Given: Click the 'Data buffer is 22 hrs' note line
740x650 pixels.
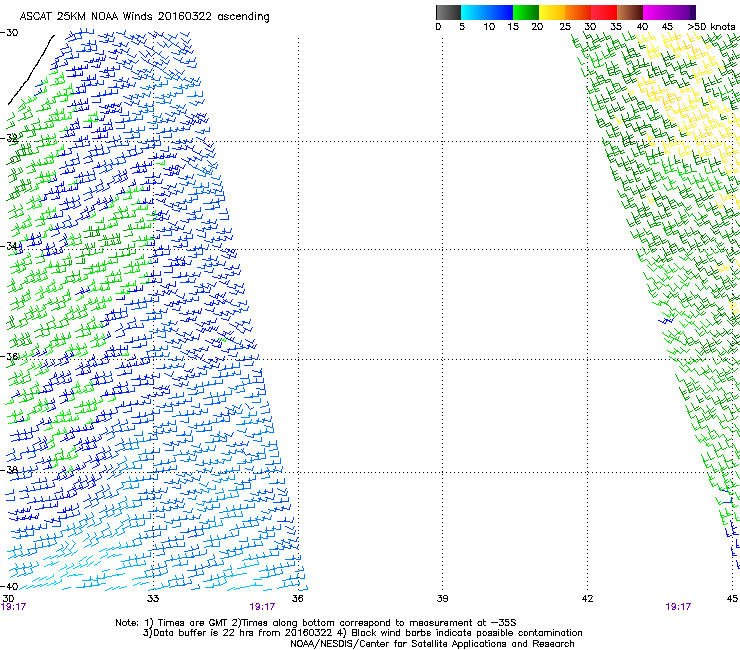Looking at the screenshot, I should [x=362, y=633].
